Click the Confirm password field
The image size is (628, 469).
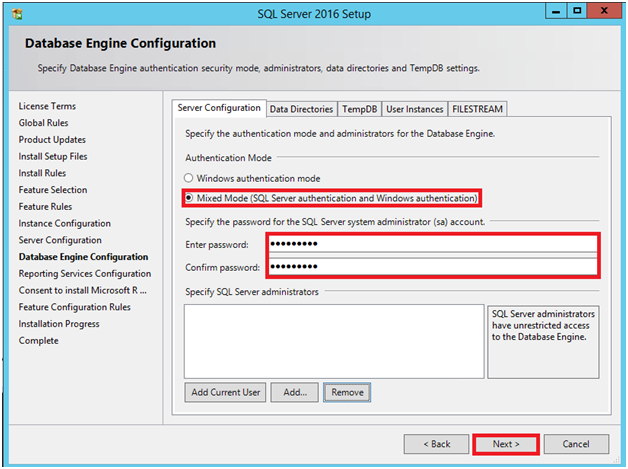432,267
